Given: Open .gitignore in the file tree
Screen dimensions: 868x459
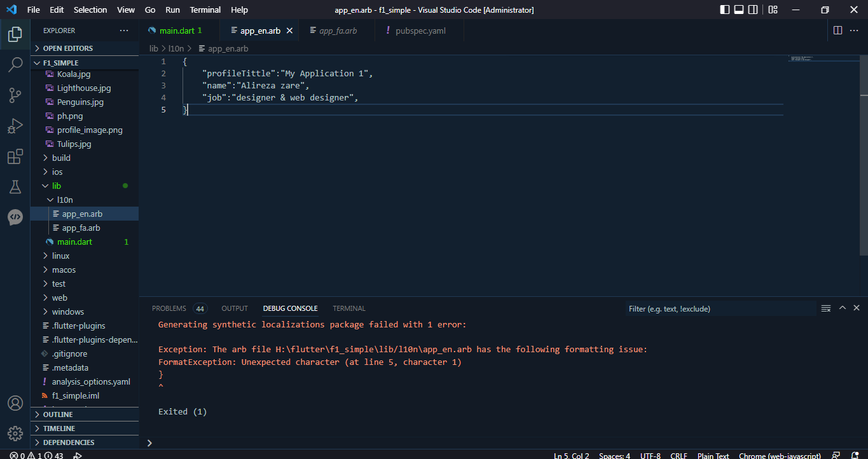Looking at the screenshot, I should pos(85,353).
